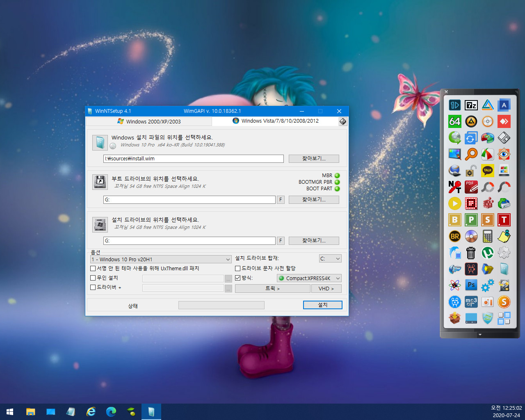Open the AIDA64 green 64 icon
Viewport: 525px width, 420px height.
(x=454, y=121)
